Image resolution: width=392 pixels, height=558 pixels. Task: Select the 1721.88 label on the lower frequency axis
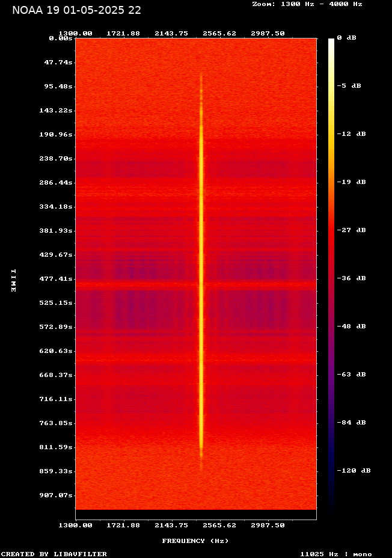pos(123,526)
